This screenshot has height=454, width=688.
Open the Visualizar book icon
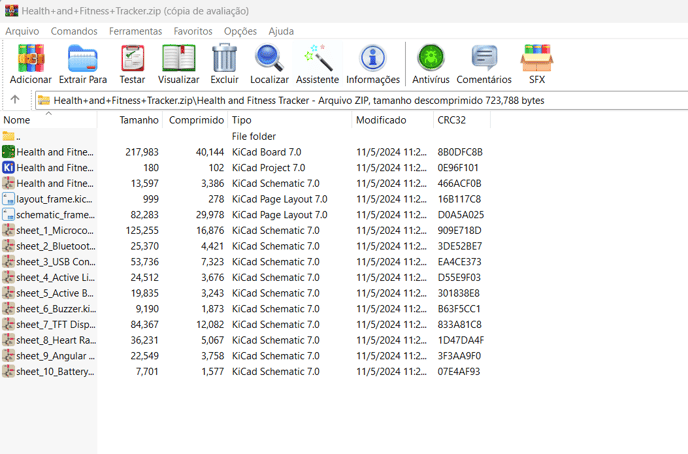point(179,57)
